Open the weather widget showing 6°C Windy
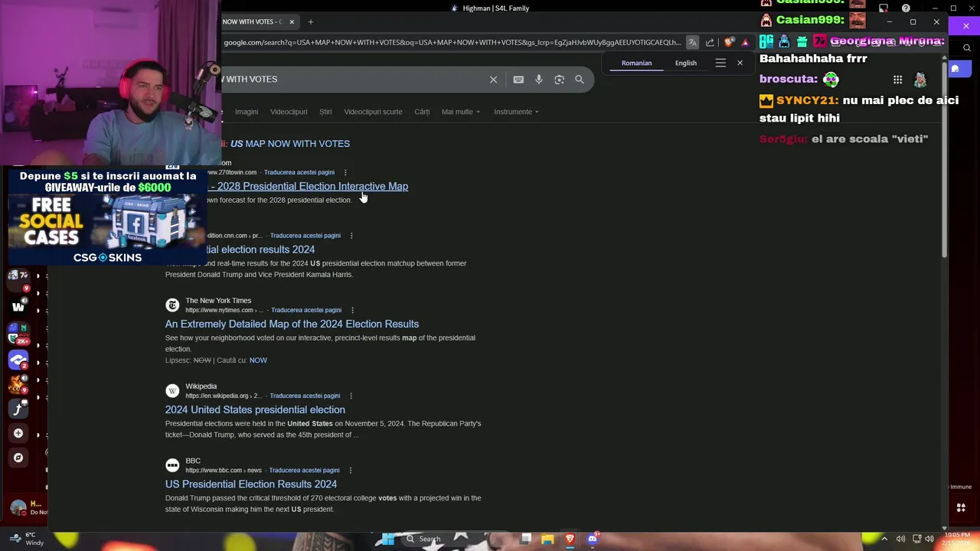Screen dimensions: 980x551 pos(27,539)
